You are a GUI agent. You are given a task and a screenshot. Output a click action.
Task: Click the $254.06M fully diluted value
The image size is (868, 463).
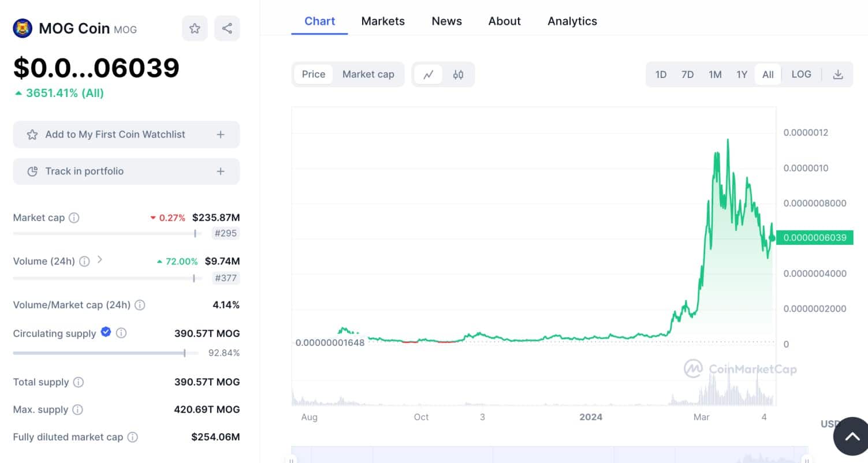[x=215, y=438]
